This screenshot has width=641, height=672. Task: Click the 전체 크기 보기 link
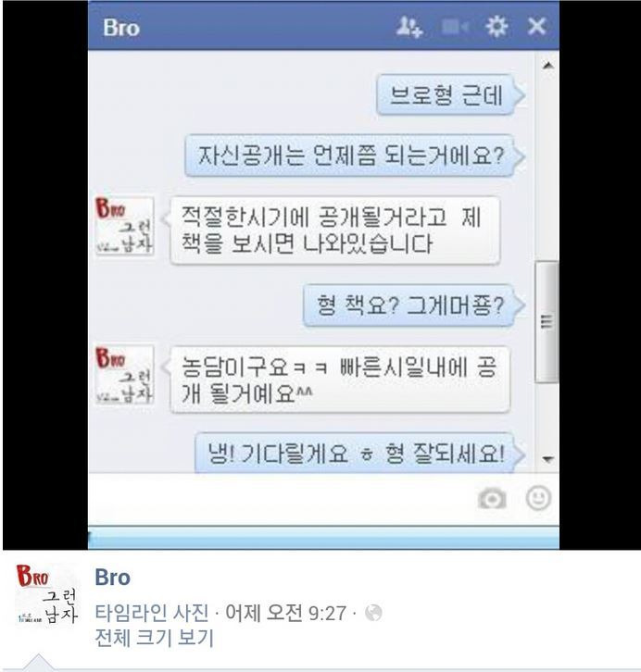[154, 638]
